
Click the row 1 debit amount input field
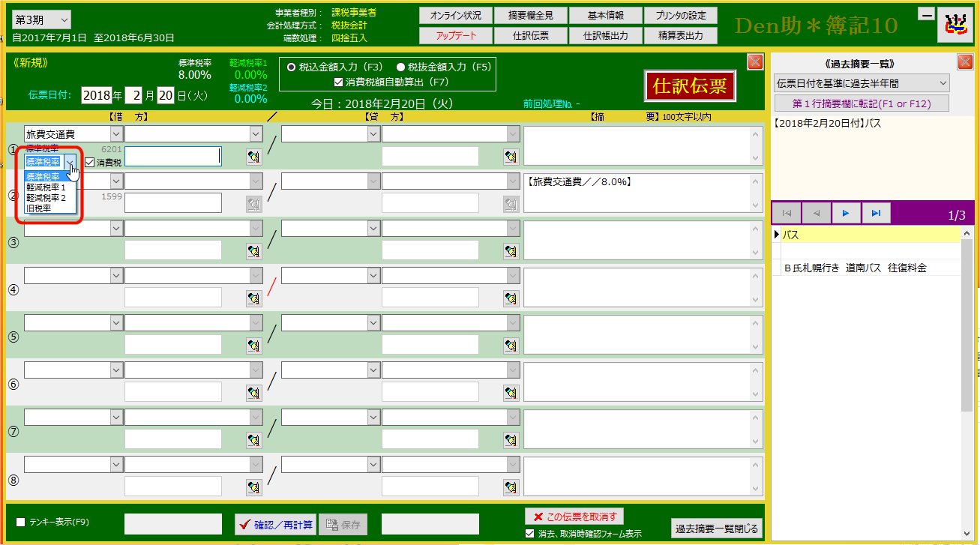coord(172,156)
